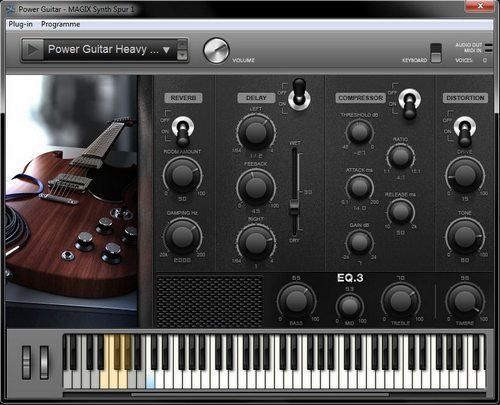Open the Plug-in menu

[x=21, y=24]
